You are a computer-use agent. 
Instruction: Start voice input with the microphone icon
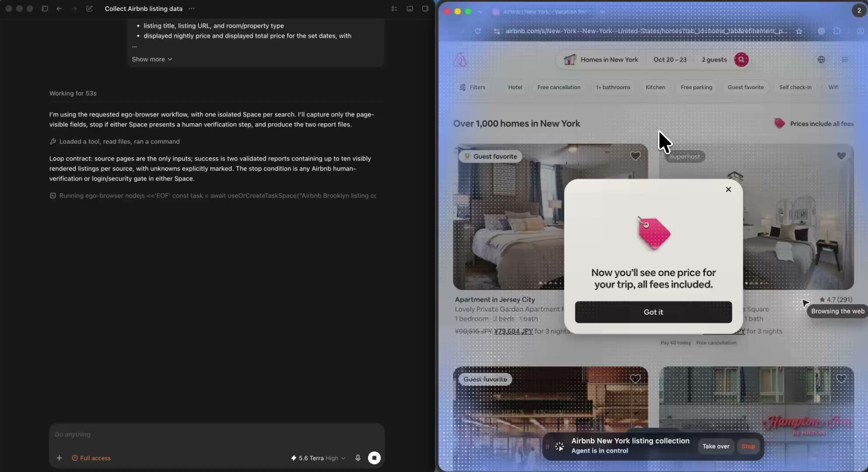(x=358, y=458)
